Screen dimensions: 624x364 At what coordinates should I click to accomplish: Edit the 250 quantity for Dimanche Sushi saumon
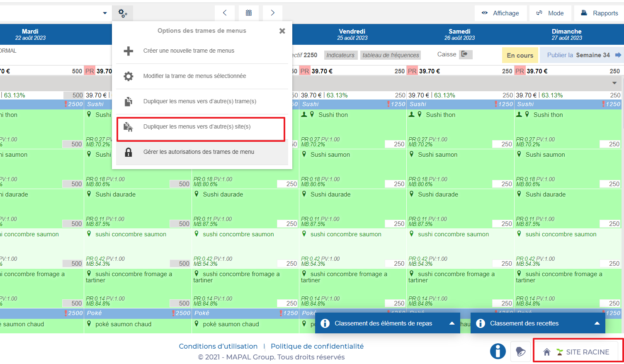610,184
